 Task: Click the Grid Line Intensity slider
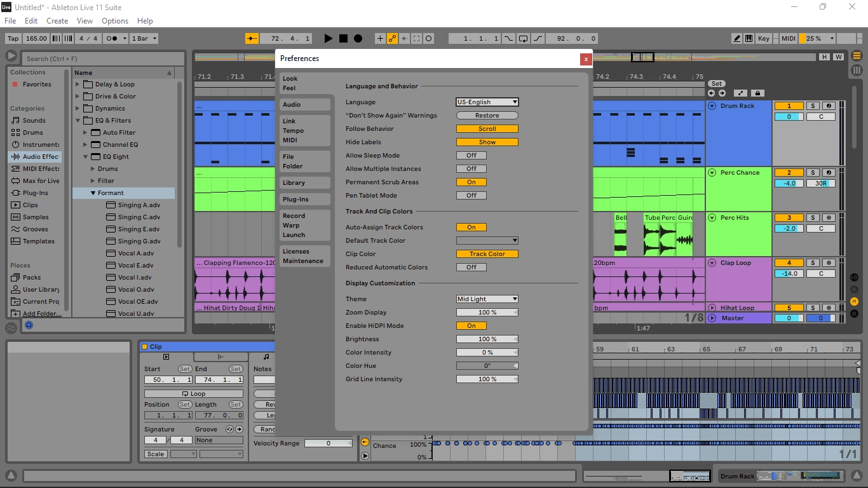[x=487, y=379]
